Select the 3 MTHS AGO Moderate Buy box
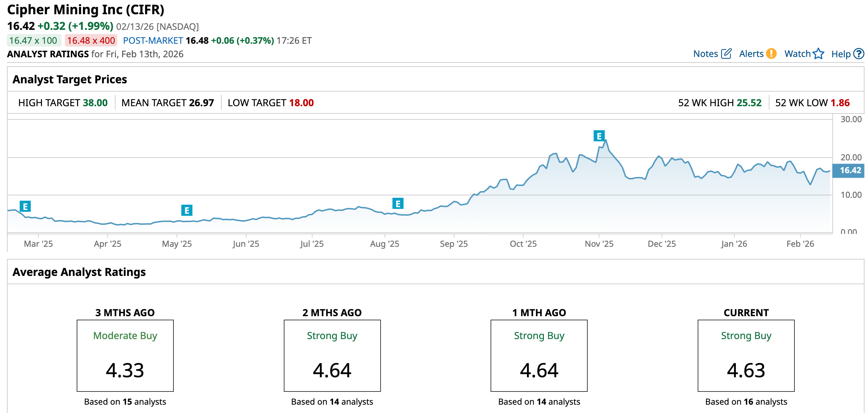This screenshot has width=868, height=413. 125,355
